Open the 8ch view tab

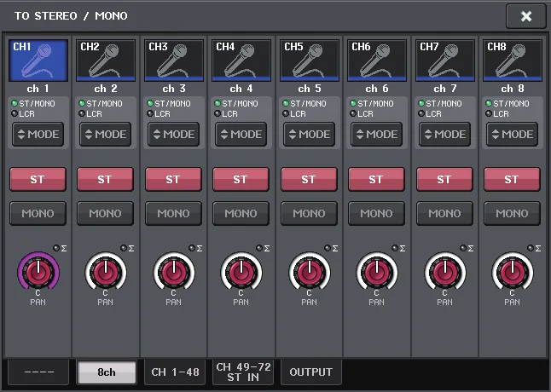pyautogui.click(x=107, y=372)
